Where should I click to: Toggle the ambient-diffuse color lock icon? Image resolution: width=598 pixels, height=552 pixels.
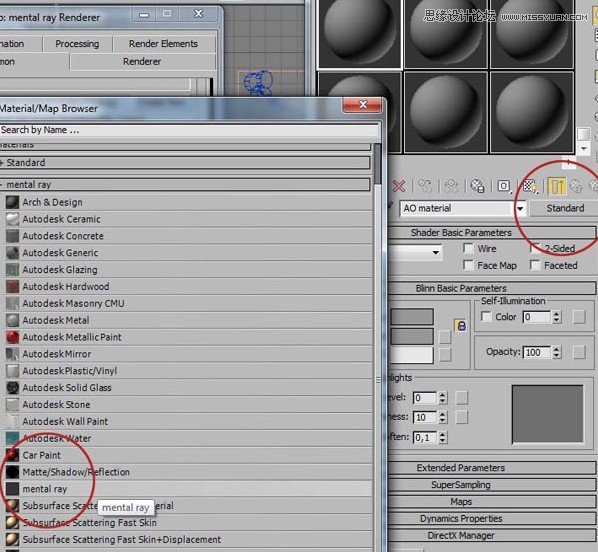pyautogui.click(x=461, y=325)
